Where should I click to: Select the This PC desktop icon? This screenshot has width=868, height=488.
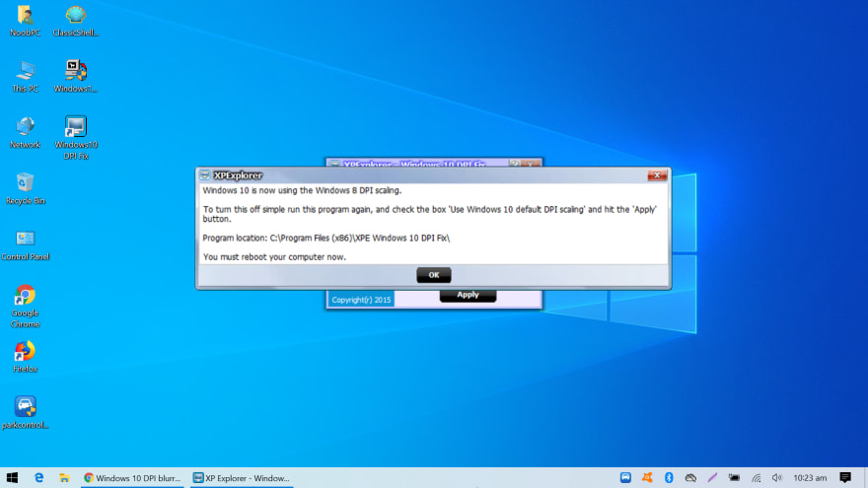coord(25,77)
